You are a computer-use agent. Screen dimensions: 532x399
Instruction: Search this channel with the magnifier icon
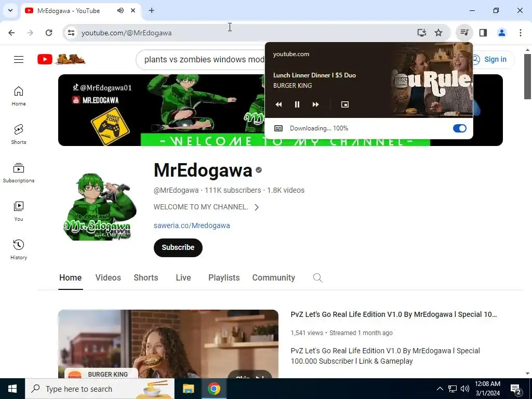pyautogui.click(x=317, y=278)
